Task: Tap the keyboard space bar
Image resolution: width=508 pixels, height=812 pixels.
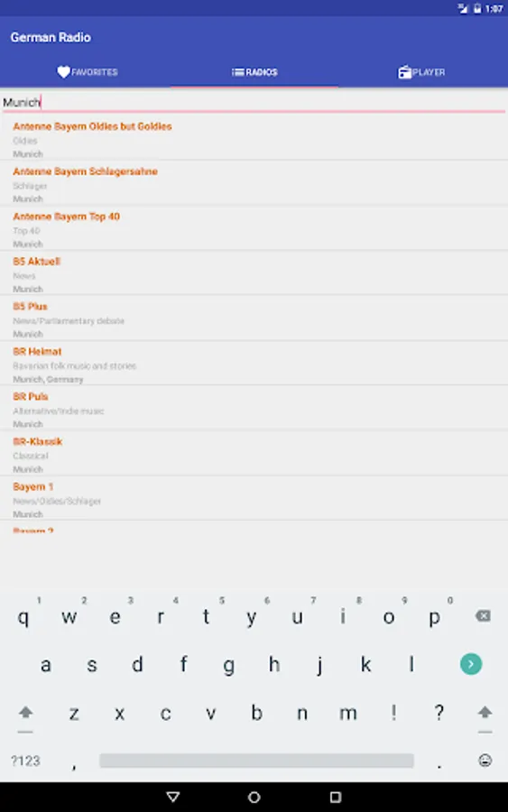Action: 257,761
